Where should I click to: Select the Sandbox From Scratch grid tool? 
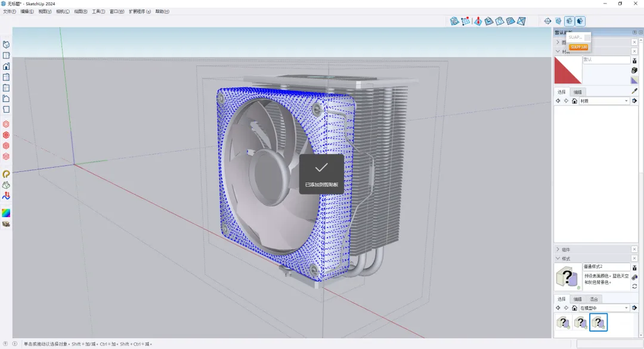tap(465, 21)
